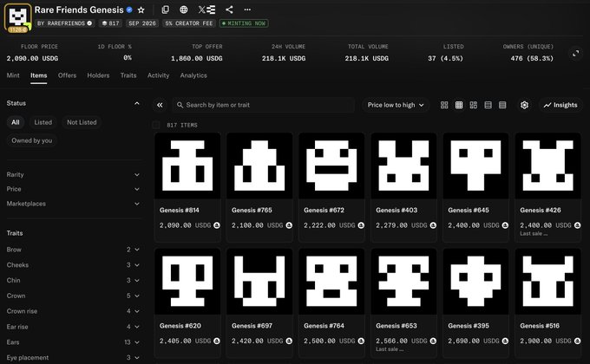
Task: Open the Genesis #516 thumbnail
Action: click(x=547, y=282)
